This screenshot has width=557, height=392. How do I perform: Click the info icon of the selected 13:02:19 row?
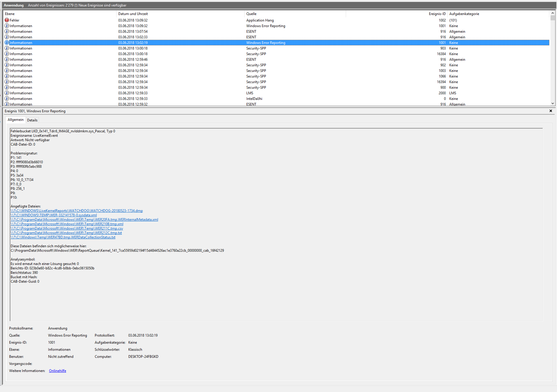pyautogui.click(x=7, y=43)
